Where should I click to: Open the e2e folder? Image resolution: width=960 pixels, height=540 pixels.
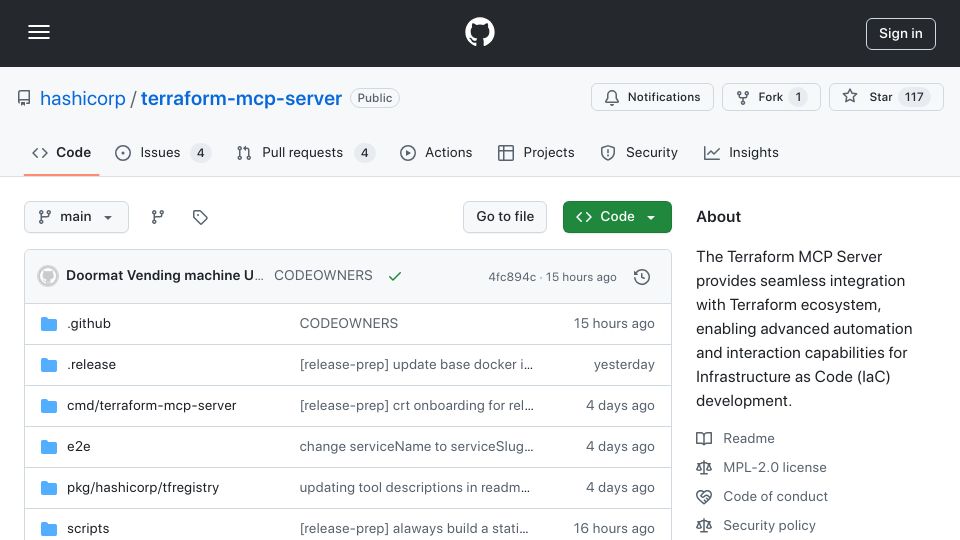(78, 446)
